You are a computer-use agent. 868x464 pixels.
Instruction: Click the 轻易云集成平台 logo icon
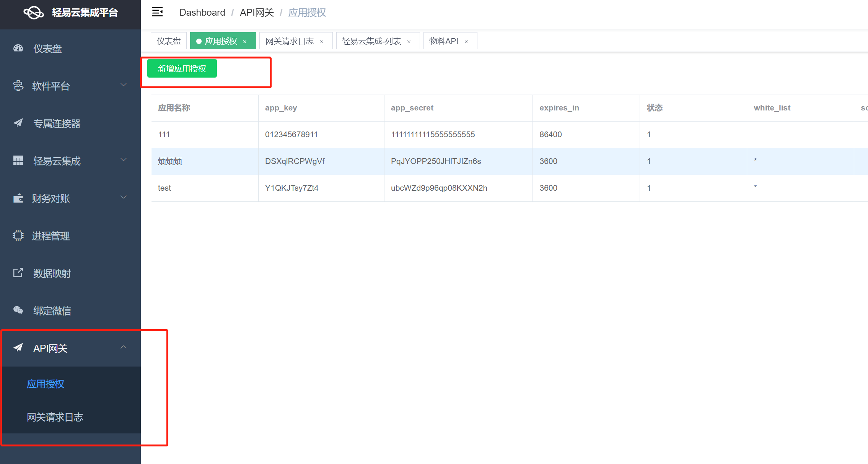pyautogui.click(x=33, y=13)
